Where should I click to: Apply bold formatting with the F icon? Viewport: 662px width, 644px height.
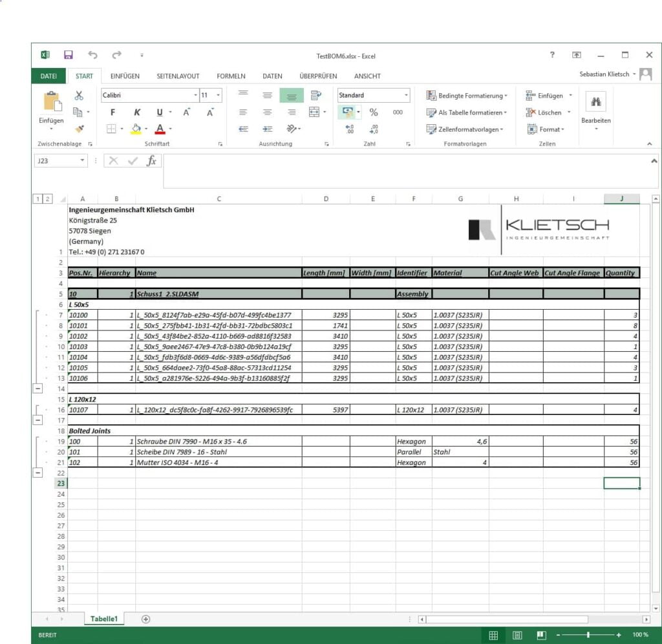(112, 111)
